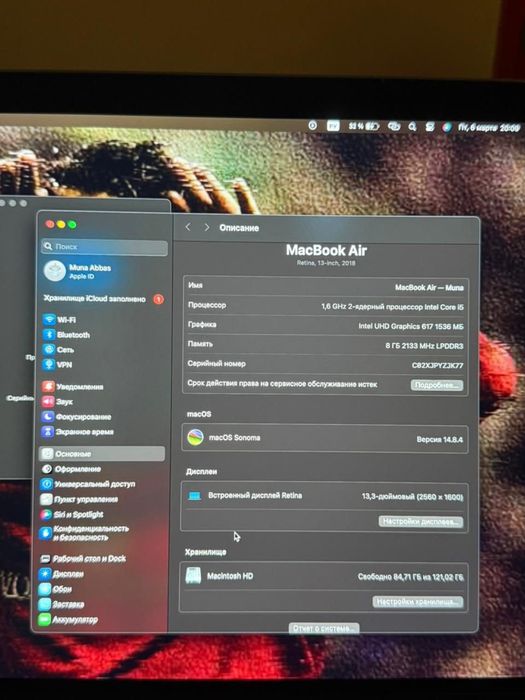This screenshot has width=525, height=700.
Task: Click the Подробнее… button
Action: [x=437, y=385]
